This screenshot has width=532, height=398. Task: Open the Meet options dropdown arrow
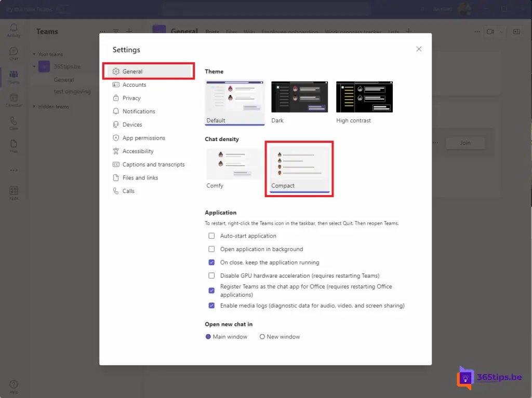coord(501,32)
